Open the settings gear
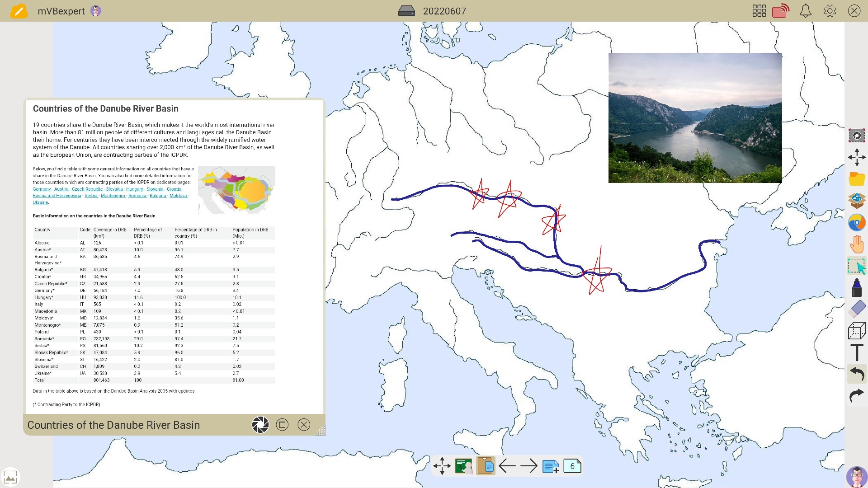Viewport: 868px width, 488px height. tap(830, 11)
